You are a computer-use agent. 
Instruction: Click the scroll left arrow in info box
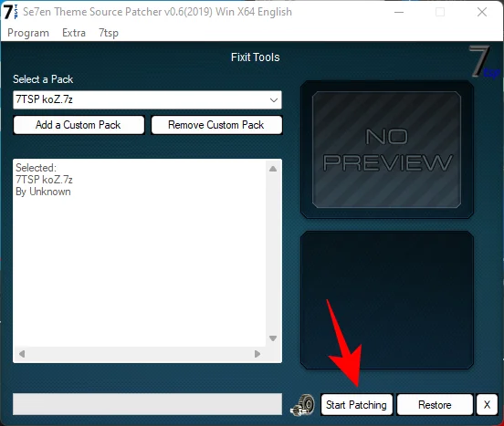22,354
